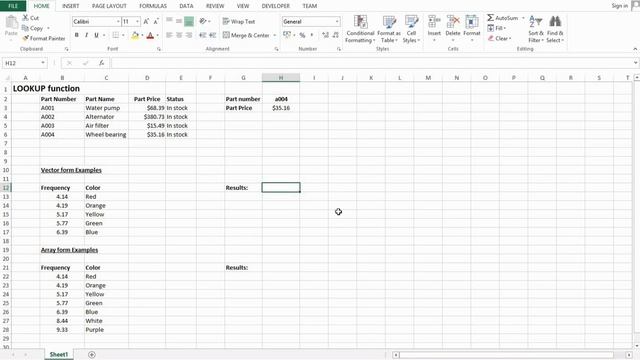Open the Orientation text angle icon
This screenshot has width=640, height=360.
pos(203,21)
